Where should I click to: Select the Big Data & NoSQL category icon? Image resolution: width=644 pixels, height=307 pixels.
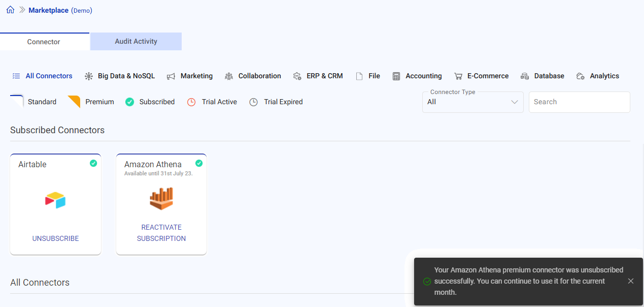coord(89,75)
